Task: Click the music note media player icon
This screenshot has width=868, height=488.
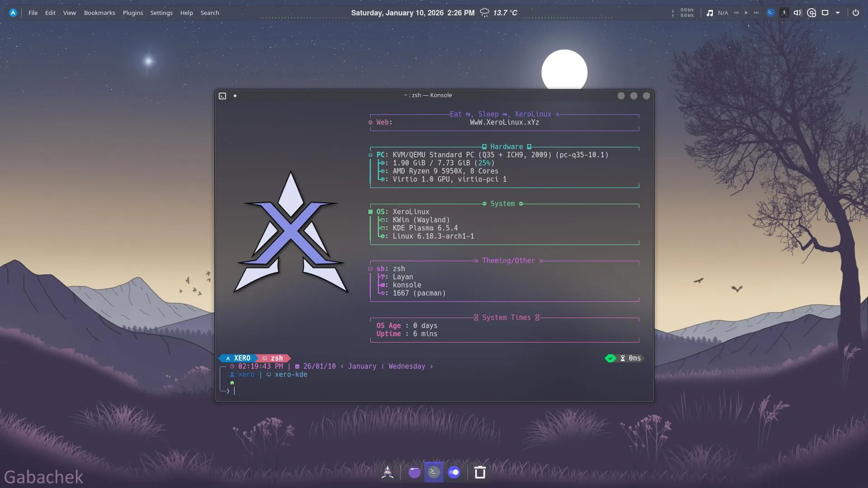Action: (710, 13)
